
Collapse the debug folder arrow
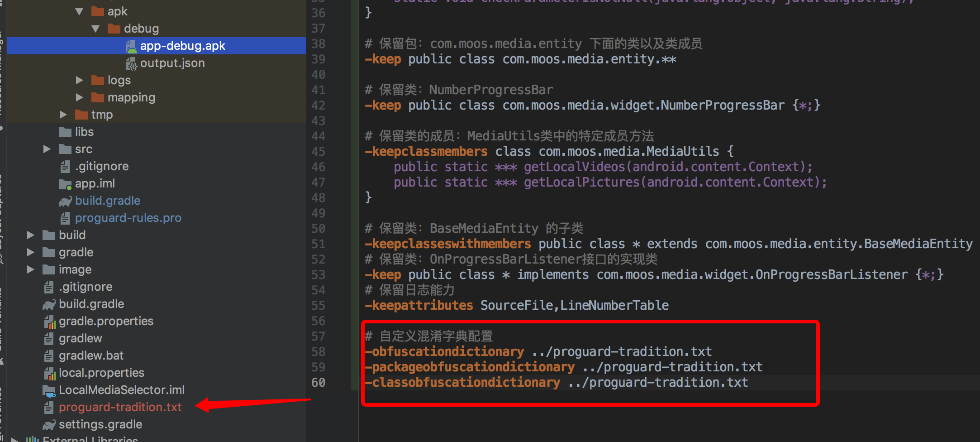tap(95, 29)
